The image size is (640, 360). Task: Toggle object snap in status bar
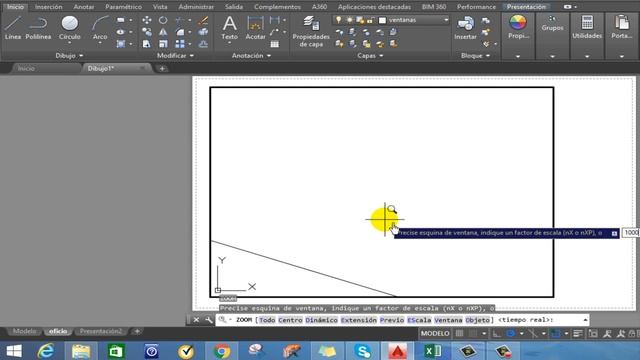(x=556, y=334)
